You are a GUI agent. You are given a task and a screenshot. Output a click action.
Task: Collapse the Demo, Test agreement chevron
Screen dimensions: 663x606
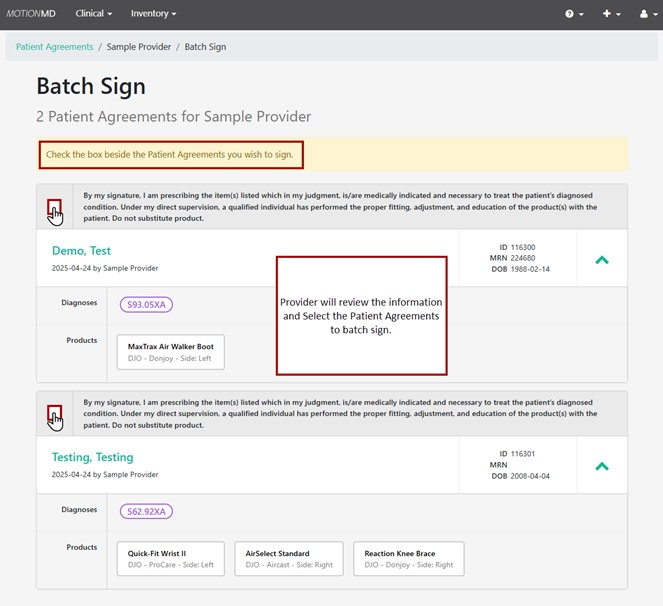point(602,260)
